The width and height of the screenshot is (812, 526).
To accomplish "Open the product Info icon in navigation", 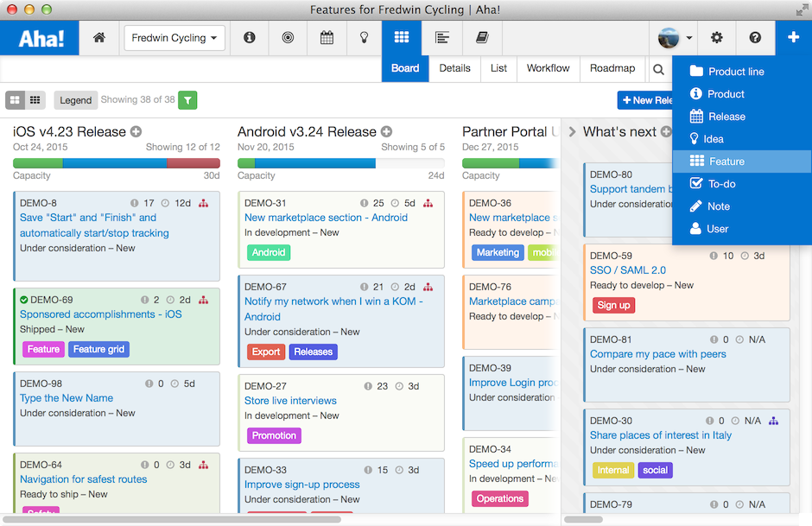I will [249, 37].
